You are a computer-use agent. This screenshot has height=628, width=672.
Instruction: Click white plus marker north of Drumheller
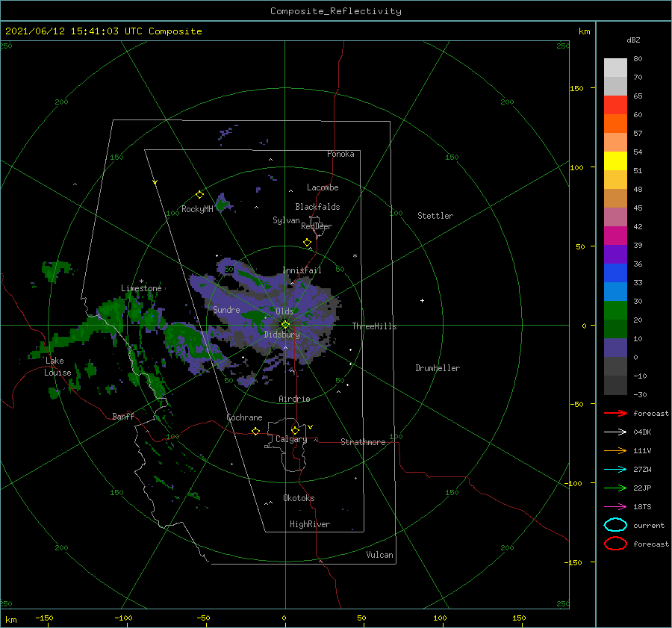pos(422,300)
